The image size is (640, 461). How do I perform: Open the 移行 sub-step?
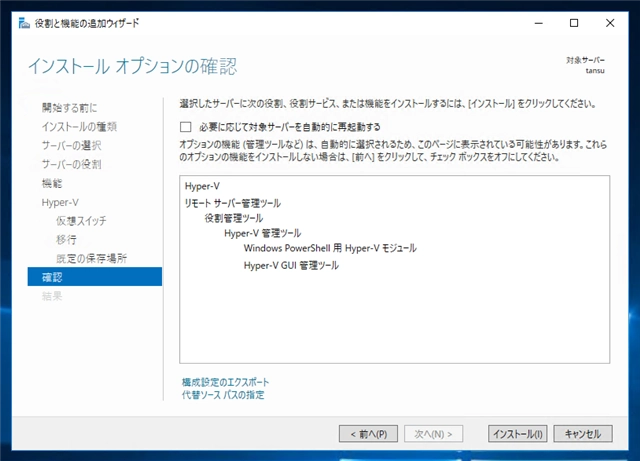point(66,239)
